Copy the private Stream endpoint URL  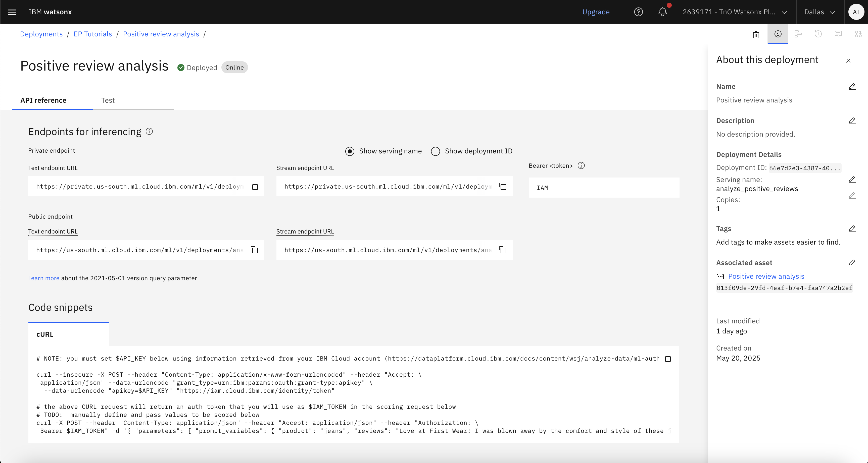(502, 187)
